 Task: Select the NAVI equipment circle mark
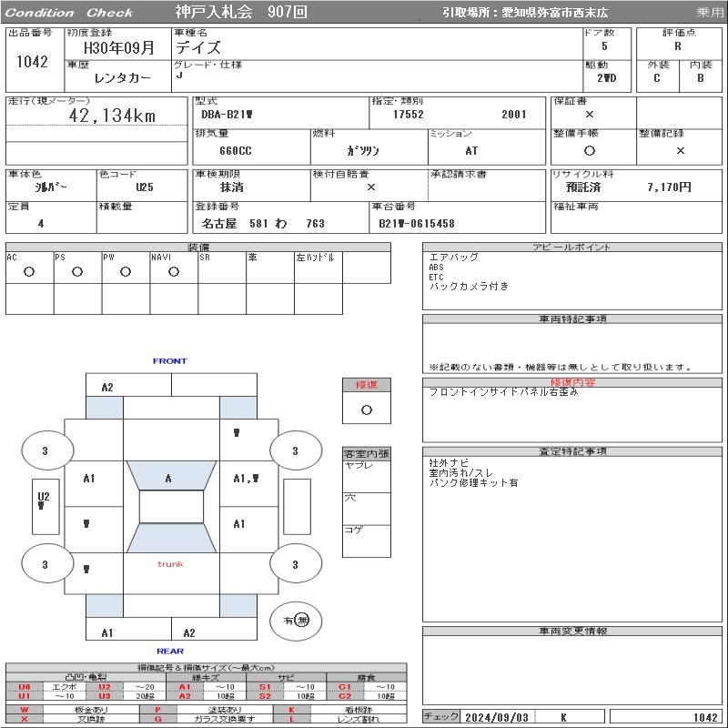click(174, 271)
